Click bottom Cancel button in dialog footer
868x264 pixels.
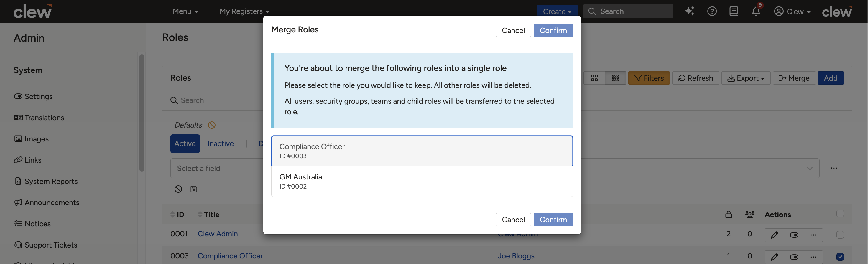click(x=513, y=220)
